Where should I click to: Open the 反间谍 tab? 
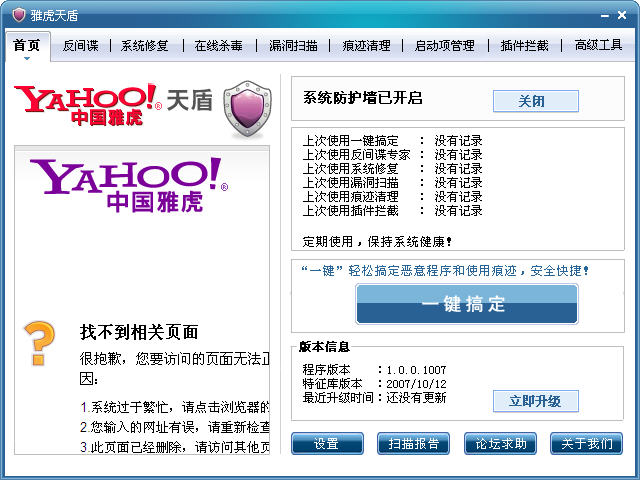click(80, 45)
